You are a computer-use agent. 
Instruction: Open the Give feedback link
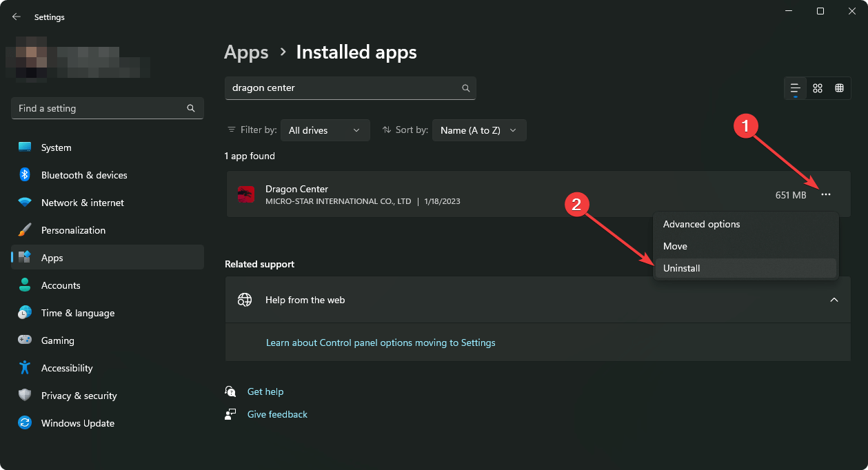click(x=277, y=414)
